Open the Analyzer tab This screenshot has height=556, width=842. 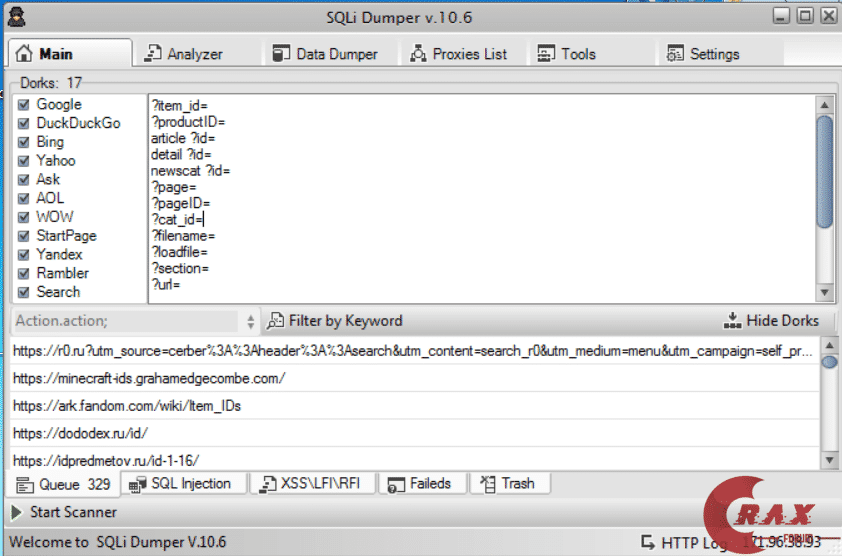coord(184,54)
